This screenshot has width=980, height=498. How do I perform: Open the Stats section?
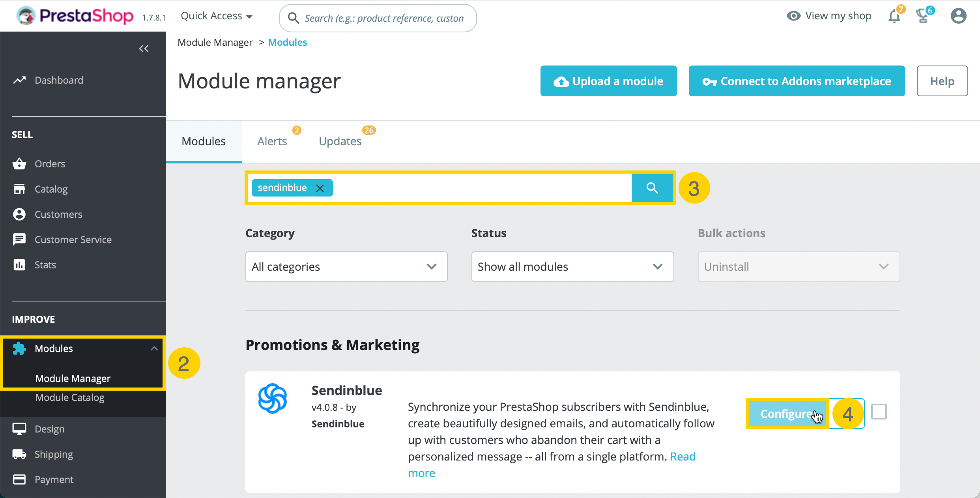point(45,264)
